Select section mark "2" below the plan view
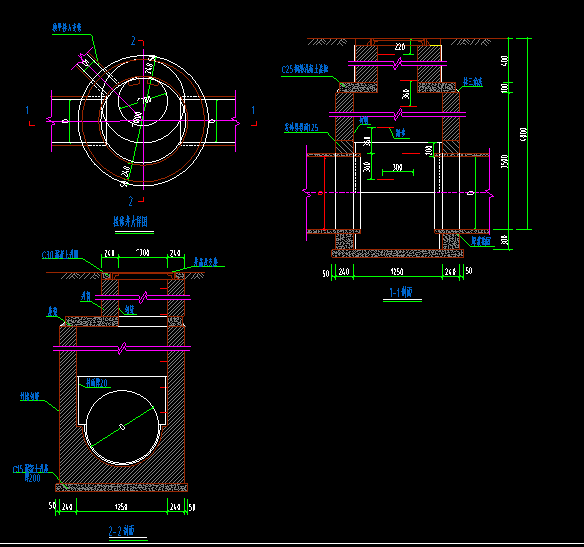Viewport: 584px width, 547px height. 131,201
